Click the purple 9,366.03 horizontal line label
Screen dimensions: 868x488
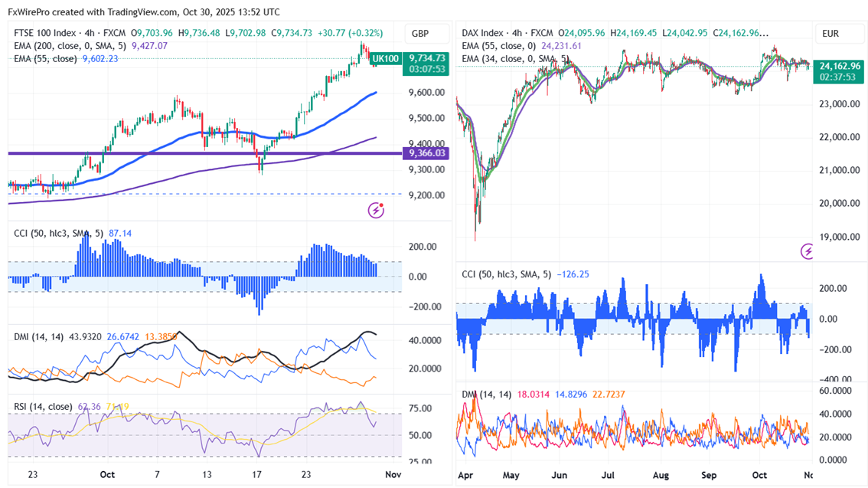(427, 153)
